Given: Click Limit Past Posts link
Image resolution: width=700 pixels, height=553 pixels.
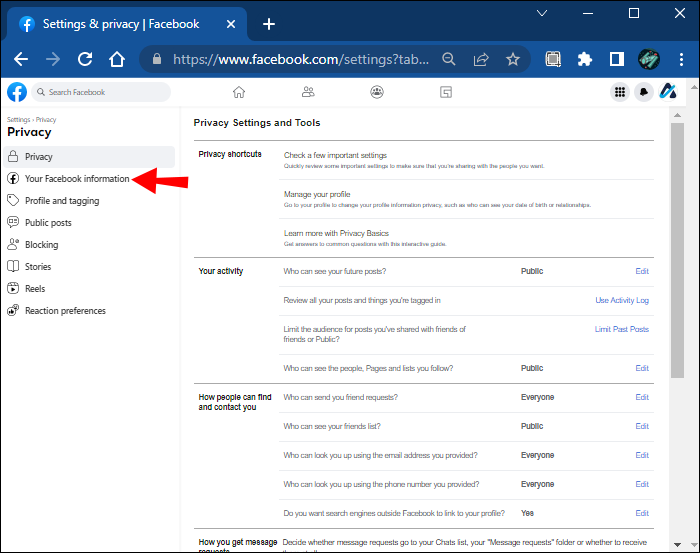Looking at the screenshot, I should [x=621, y=329].
